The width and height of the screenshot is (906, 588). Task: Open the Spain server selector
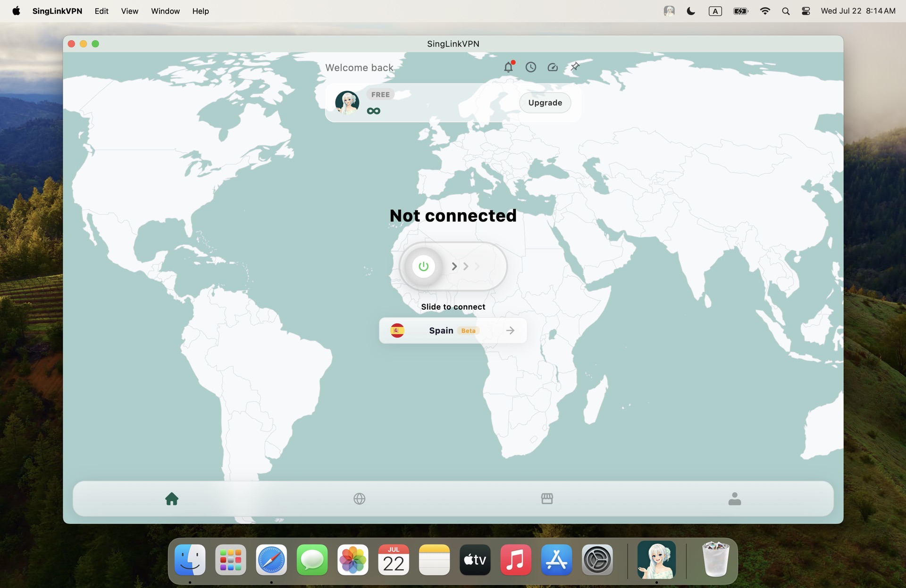coord(453,331)
